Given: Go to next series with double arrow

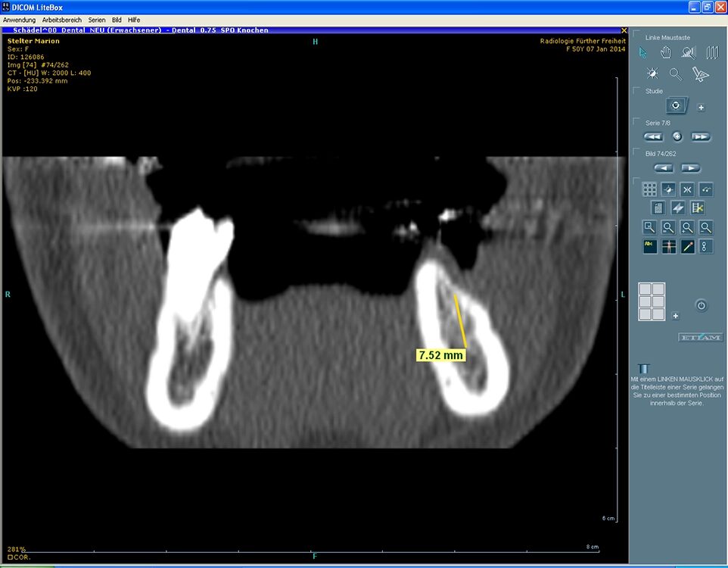Looking at the screenshot, I should tap(701, 137).
